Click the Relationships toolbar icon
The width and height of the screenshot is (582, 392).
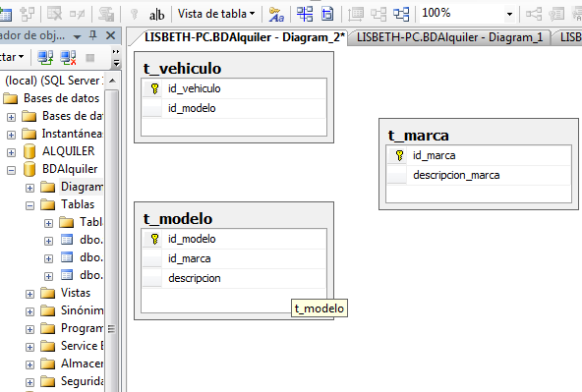click(534, 14)
